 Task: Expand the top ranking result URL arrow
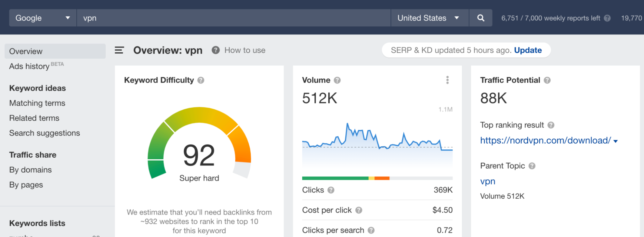pos(616,141)
